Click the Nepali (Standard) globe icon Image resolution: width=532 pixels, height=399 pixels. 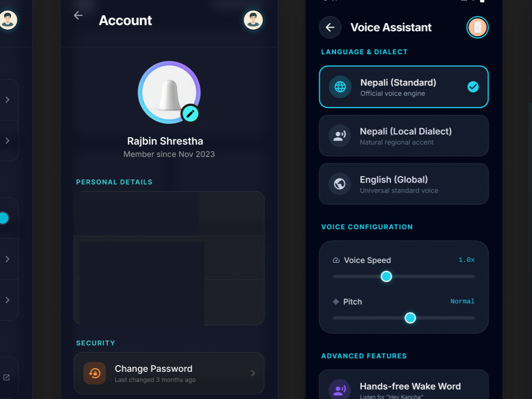pyautogui.click(x=340, y=87)
